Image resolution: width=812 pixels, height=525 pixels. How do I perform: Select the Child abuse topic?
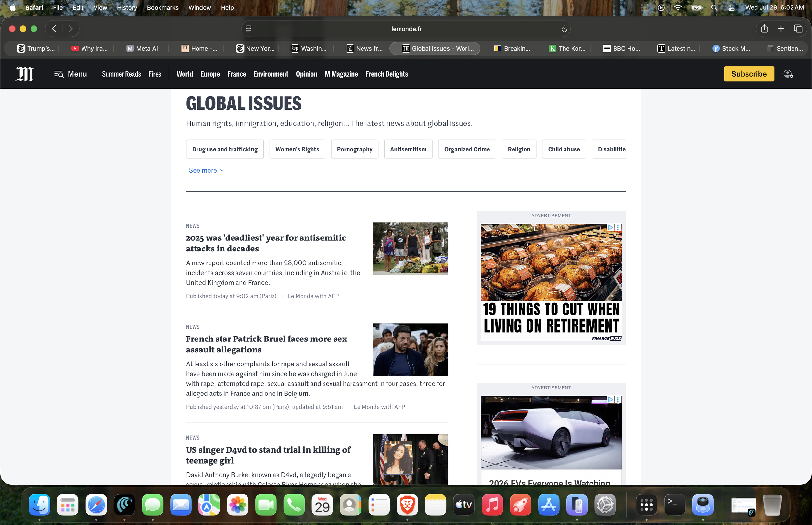564,149
